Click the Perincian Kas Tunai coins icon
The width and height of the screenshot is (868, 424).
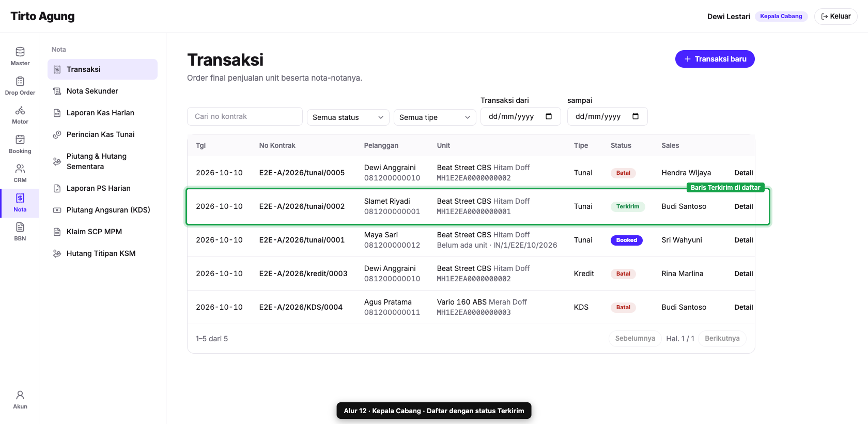point(57,134)
